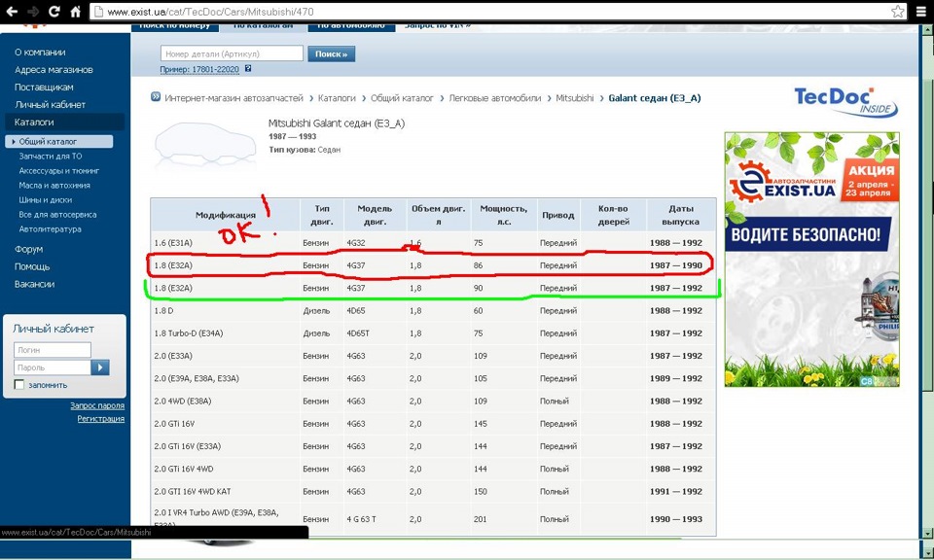The height and width of the screenshot is (560, 934).
Task: Click the breadcrumb home arrow icon
Action: [156, 97]
